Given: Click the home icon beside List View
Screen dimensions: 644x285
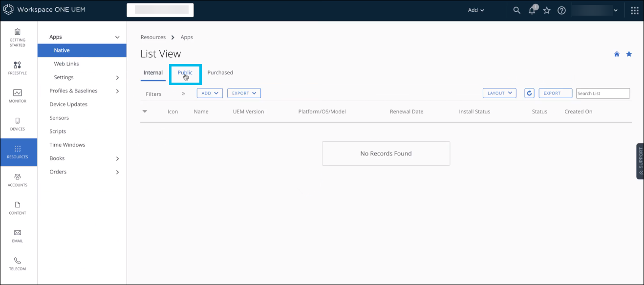Looking at the screenshot, I should pos(617,54).
